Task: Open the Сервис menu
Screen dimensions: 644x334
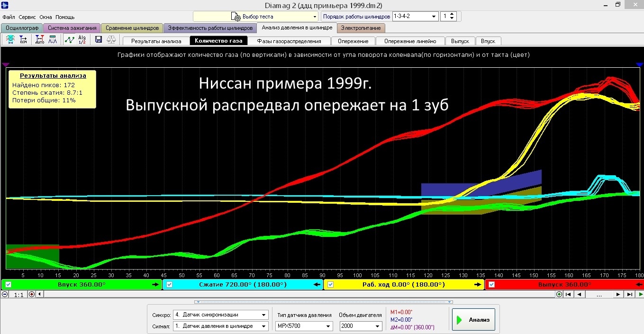Action: [27, 17]
